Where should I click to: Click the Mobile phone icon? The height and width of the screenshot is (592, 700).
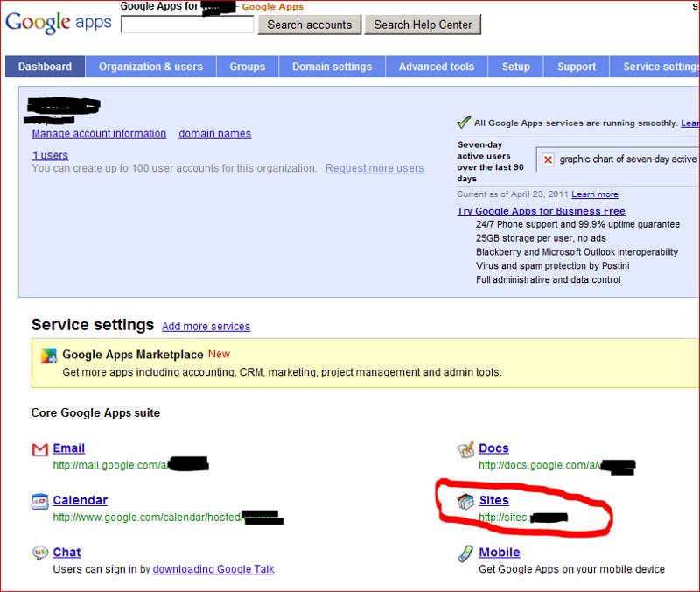pos(465,553)
